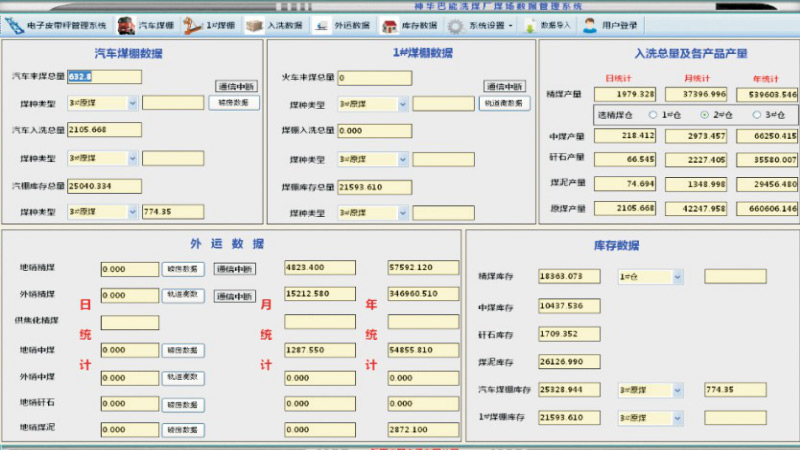Image resolution: width=800 pixels, height=450 pixels.
Task: Select the 1#仓 radio button
Action: coord(653,115)
